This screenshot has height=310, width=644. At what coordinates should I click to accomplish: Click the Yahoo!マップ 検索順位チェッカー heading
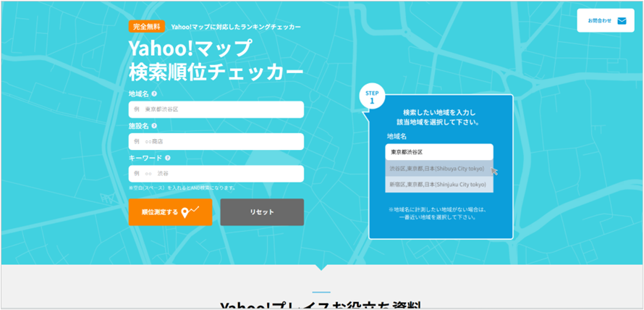216,61
